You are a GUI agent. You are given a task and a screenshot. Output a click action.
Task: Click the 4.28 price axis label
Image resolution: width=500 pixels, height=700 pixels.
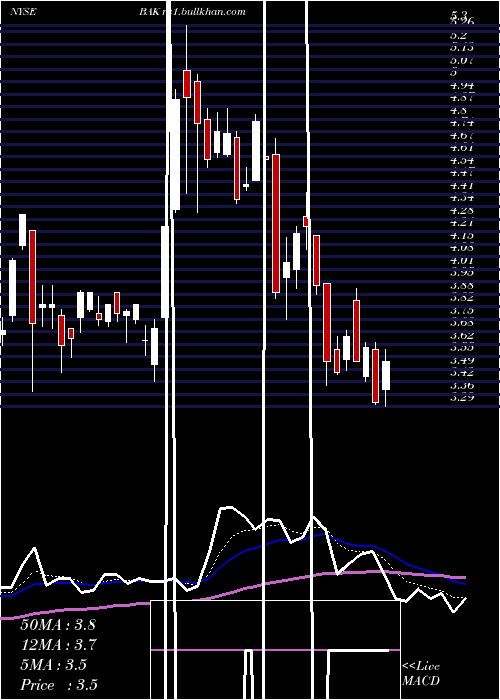point(462,209)
